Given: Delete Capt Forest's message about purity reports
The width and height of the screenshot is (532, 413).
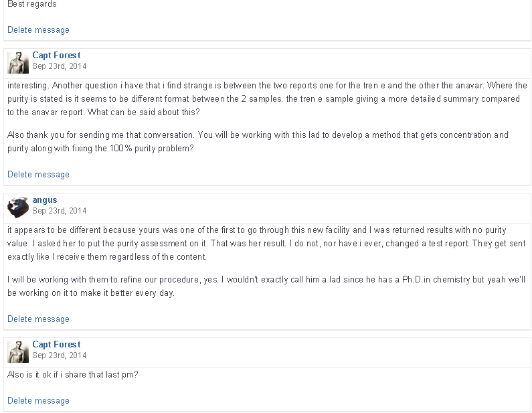Looking at the screenshot, I should [x=38, y=175].
